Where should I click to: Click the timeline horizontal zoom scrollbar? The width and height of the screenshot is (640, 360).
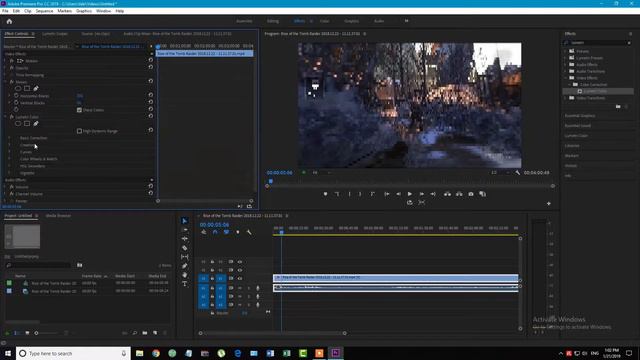point(272,333)
